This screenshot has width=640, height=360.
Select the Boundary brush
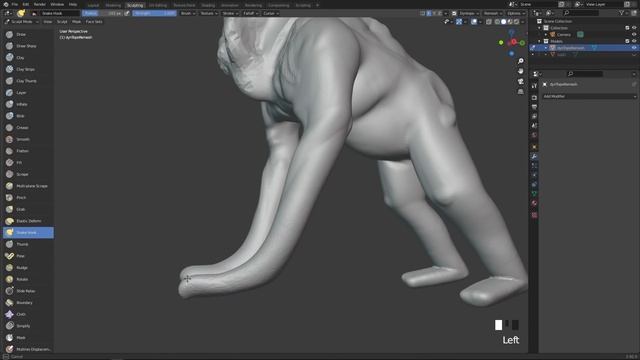(28, 303)
